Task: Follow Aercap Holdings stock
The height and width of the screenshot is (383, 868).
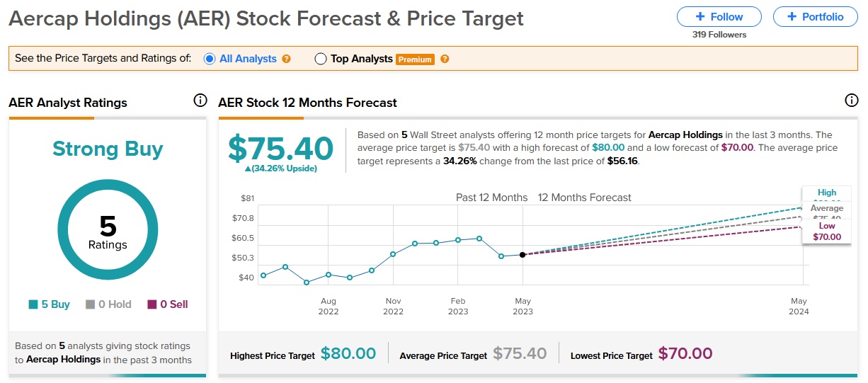Action: pyautogui.click(x=719, y=16)
